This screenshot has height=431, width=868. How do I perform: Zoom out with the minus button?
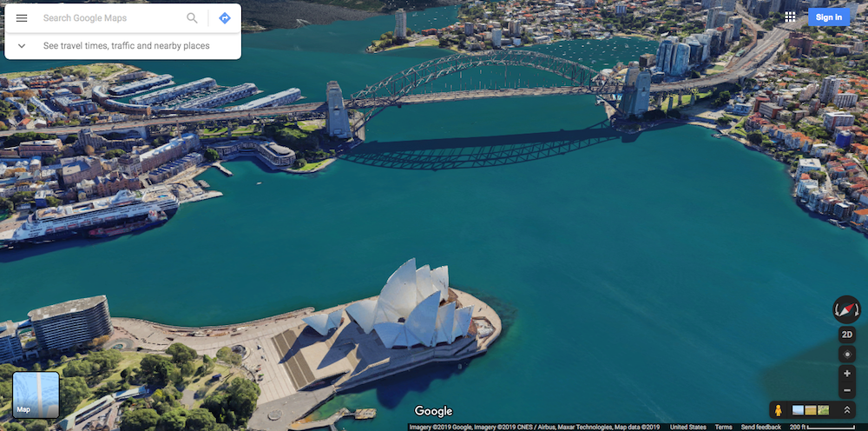click(847, 391)
